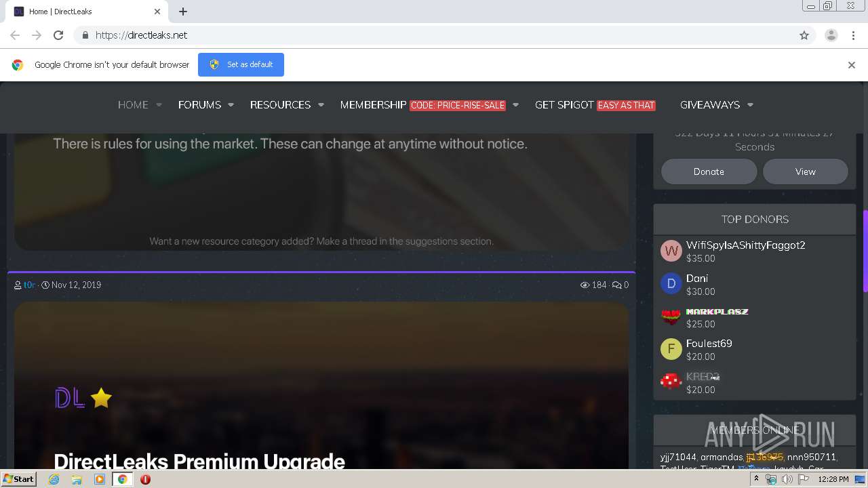
Task: Open online member nnn950711 link
Action: [x=812, y=457]
